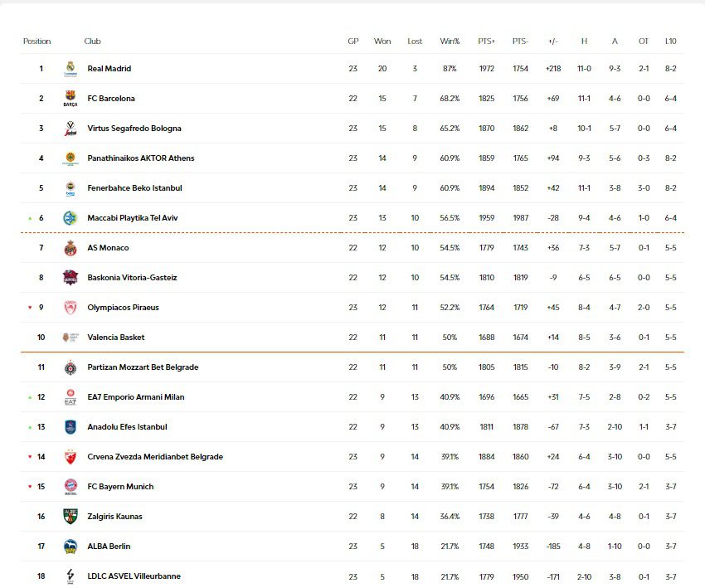The image size is (705, 588).
Task: Click the FC Bayern Munich logo
Action: point(70,487)
